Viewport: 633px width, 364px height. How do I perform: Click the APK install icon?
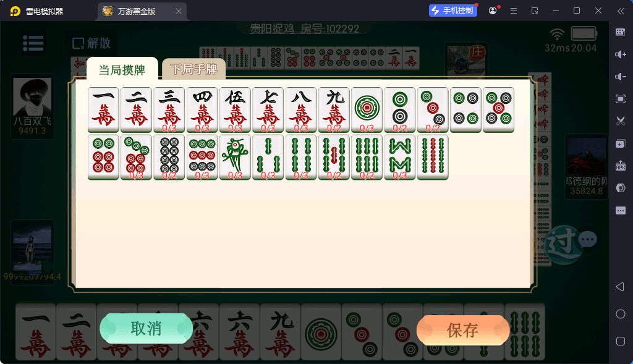tap(621, 166)
